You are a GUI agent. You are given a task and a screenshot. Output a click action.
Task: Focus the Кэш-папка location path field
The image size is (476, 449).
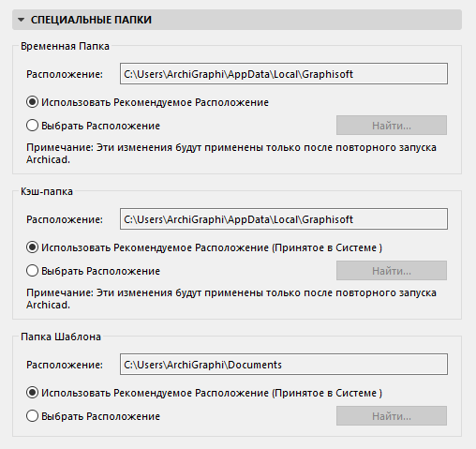[x=284, y=219]
